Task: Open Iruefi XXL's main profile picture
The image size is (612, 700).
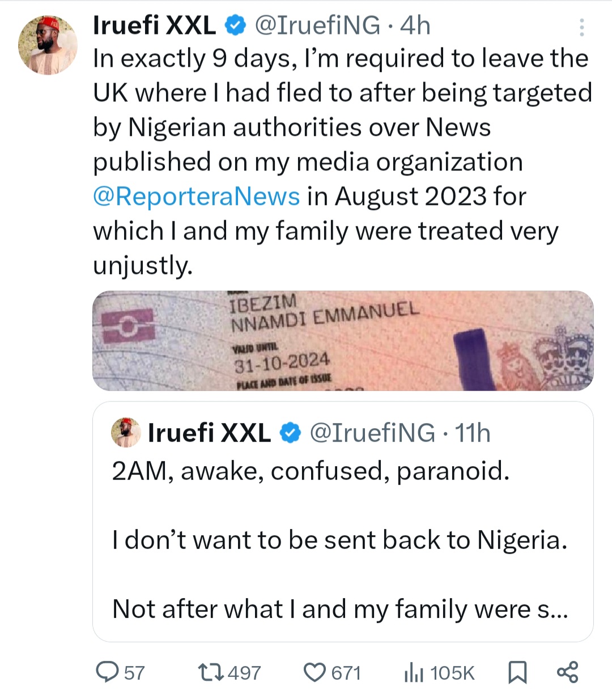Action: tap(48, 45)
